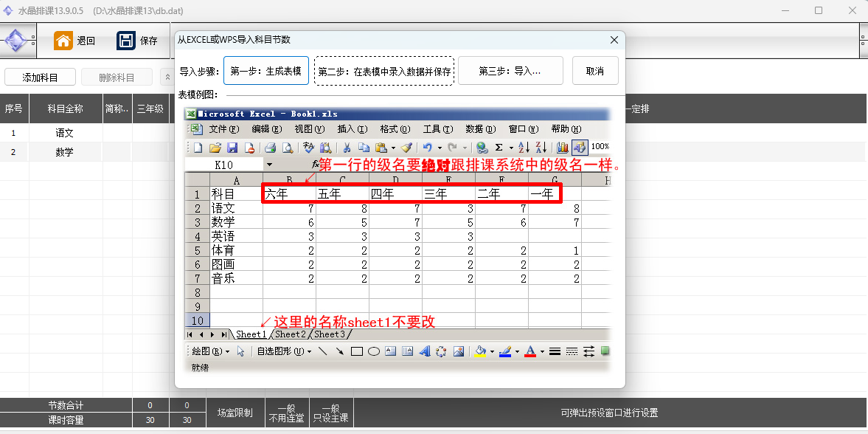Click the Excel icon in example image

[x=191, y=114]
